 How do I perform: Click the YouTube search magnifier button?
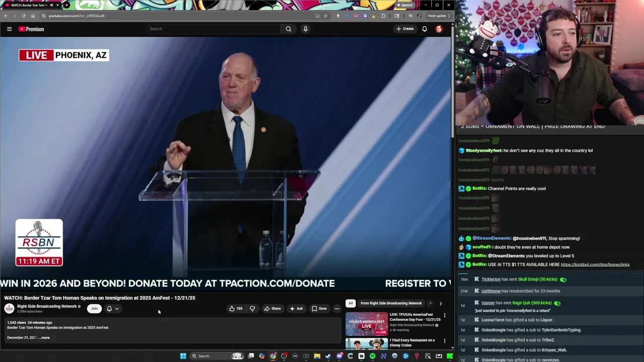click(288, 29)
